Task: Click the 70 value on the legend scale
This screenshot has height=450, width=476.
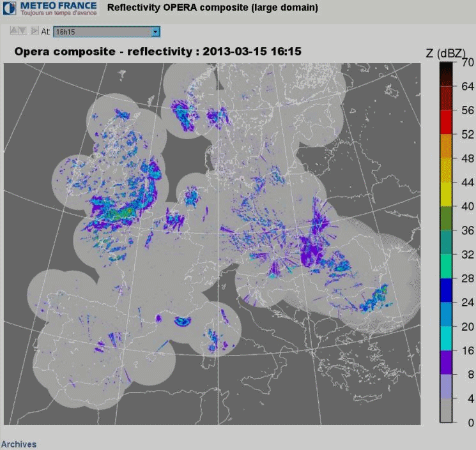Action: click(468, 63)
